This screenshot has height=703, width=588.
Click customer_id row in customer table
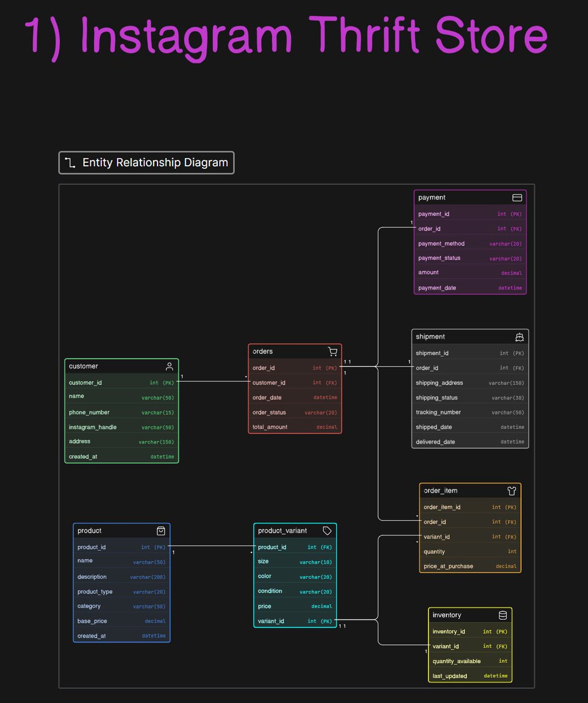[122, 383]
